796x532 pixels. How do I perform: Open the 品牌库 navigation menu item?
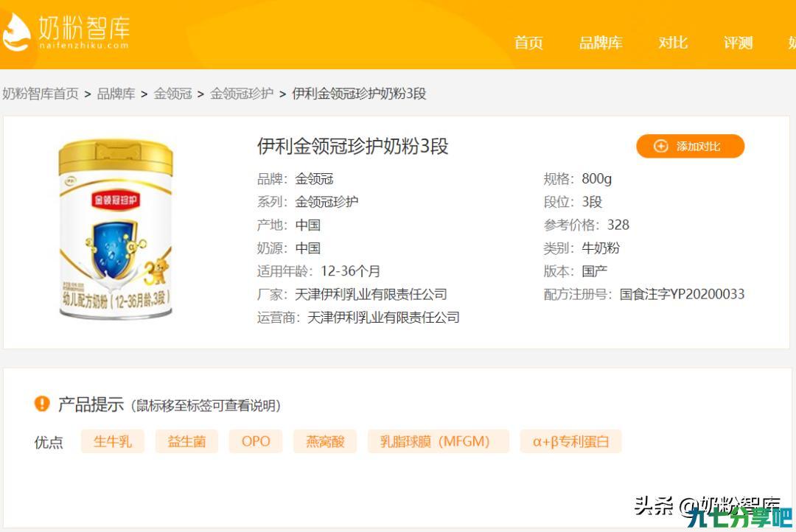point(601,43)
